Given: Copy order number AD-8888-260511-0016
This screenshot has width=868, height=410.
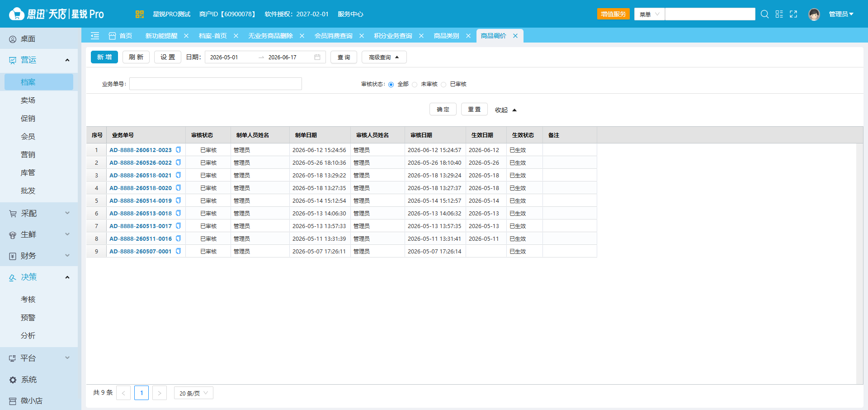Looking at the screenshot, I should pos(178,238).
